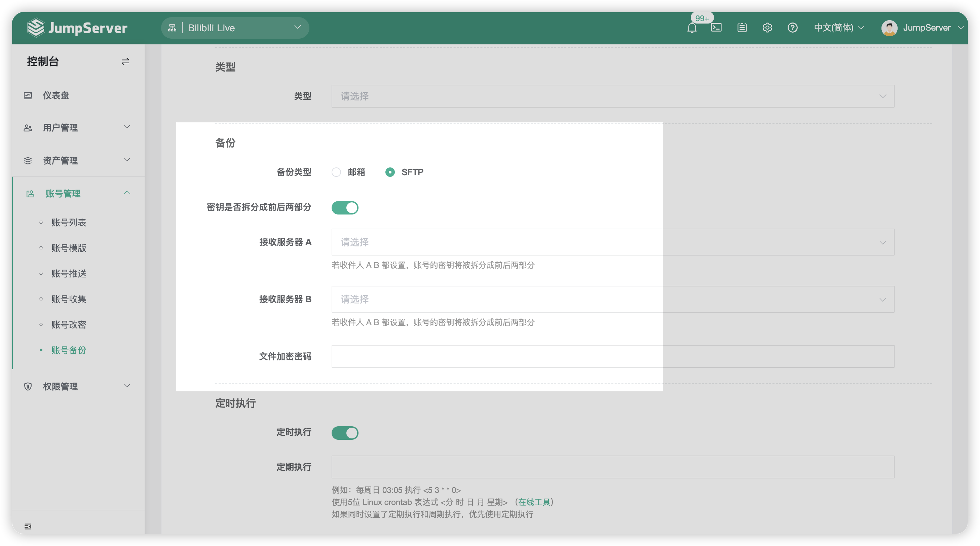The height and width of the screenshot is (546, 980).
Task: Open the help question mark icon
Action: (x=792, y=28)
